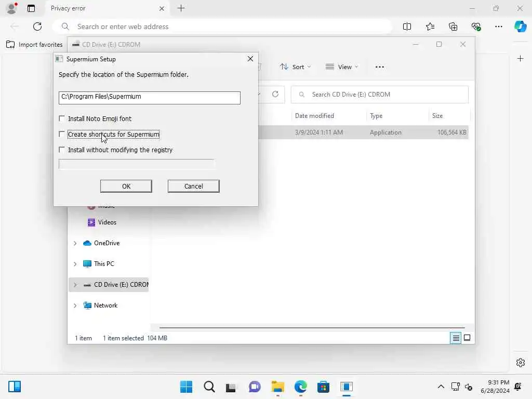Cancel the Supermium Setup dialog
The width and height of the screenshot is (532, 399).
(193, 187)
